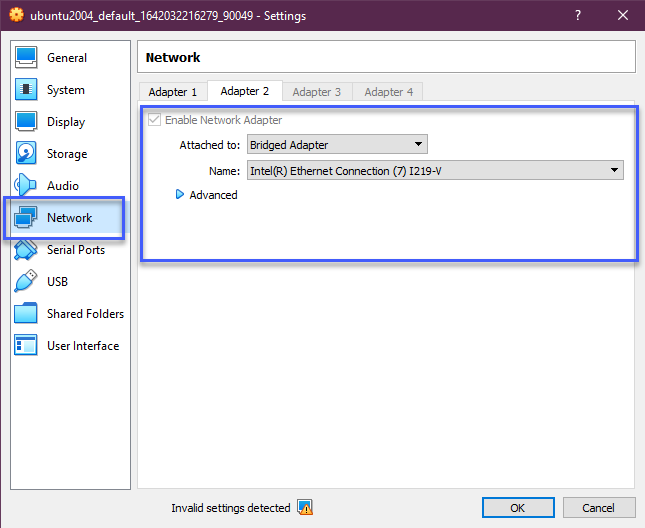Image resolution: width=645 pixels, height=528 pixels.
Task: Click the Shared Folders folder icon
Action: pos(26,314)
